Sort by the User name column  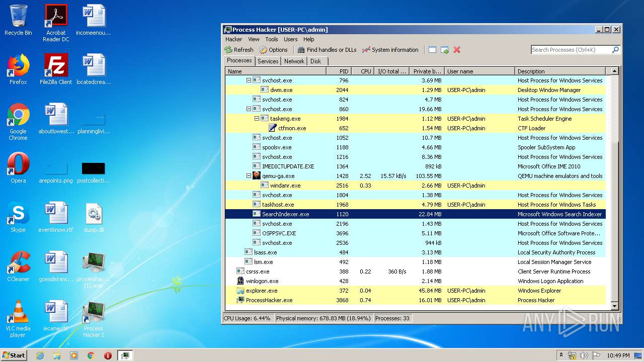point(479,71)
